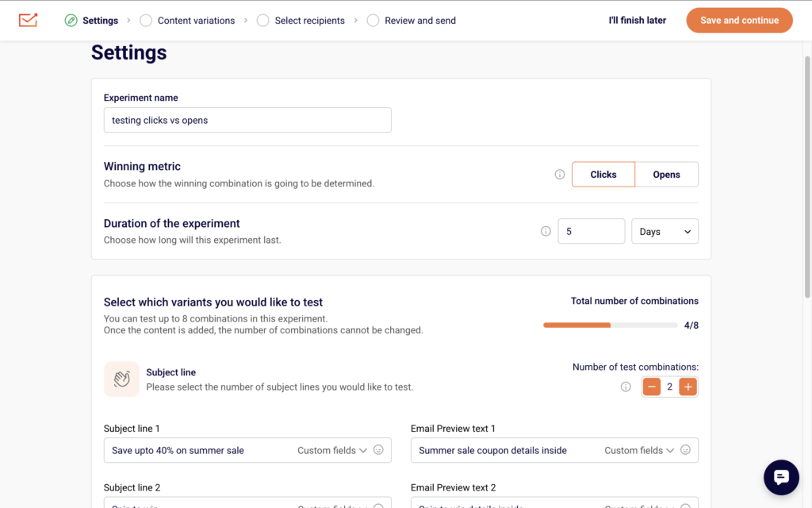812x508 pixels.
Task: Increase subject line combinations with plus
Action: click(688, 387)
